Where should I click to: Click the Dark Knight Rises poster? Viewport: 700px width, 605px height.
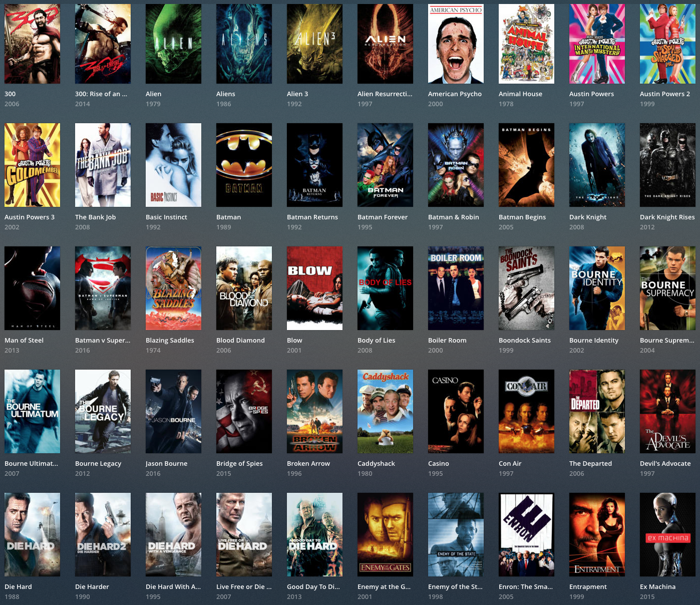coord(667,165)
